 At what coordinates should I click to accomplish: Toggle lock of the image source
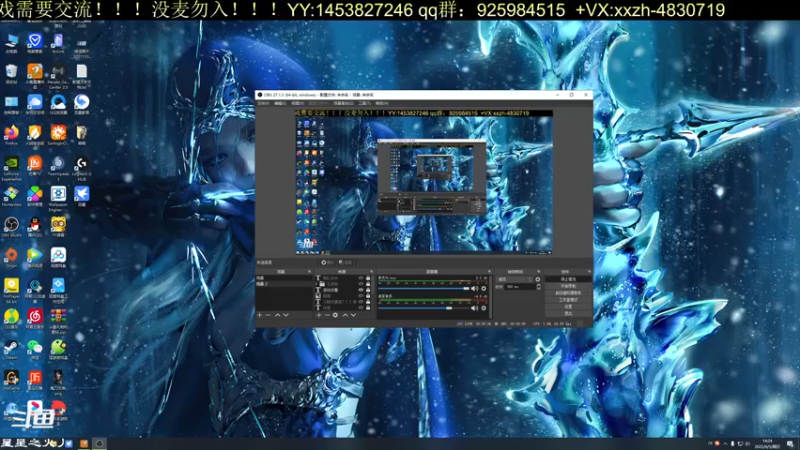click(x=368, y=295)
